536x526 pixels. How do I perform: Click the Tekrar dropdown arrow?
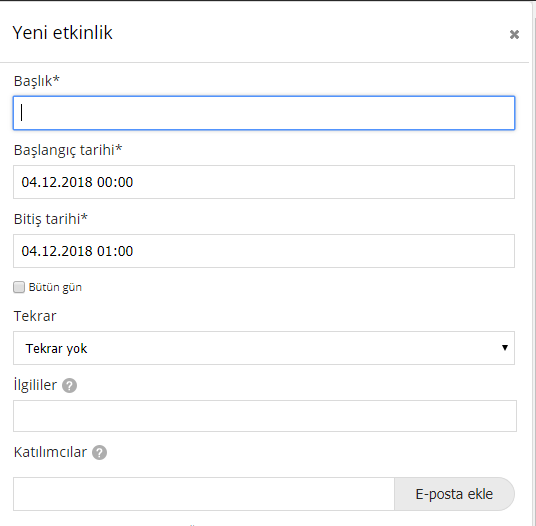(505, 348)
